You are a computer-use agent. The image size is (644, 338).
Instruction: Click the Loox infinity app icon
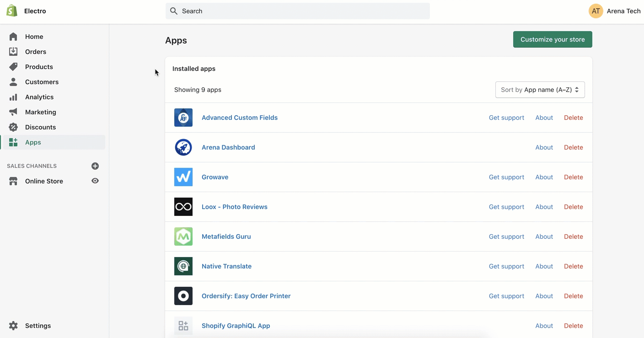pyautogui.click(x=183, y=207)
